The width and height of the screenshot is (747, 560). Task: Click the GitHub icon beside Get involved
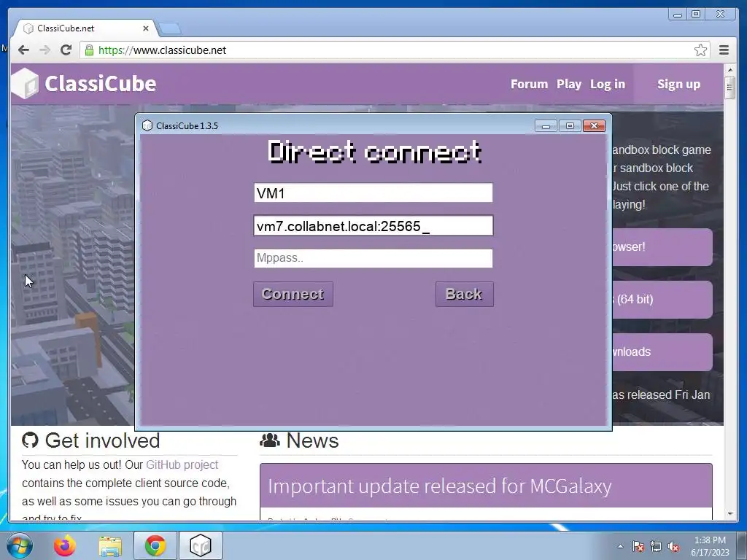pos(30,440)
